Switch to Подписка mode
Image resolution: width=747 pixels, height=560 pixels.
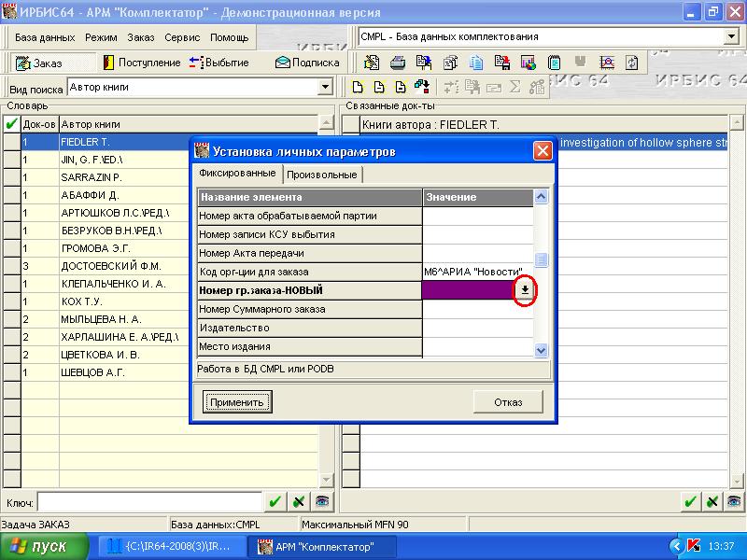(307, 63)
